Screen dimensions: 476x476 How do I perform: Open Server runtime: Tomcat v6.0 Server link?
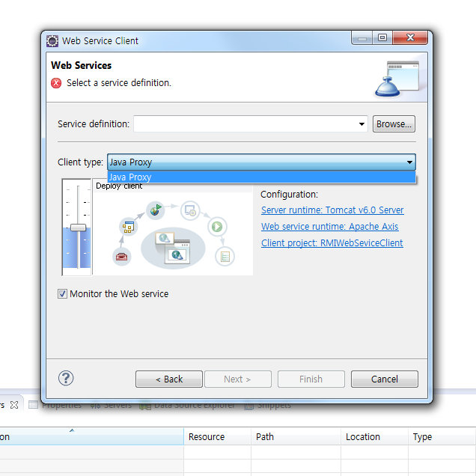coord(332,210)
